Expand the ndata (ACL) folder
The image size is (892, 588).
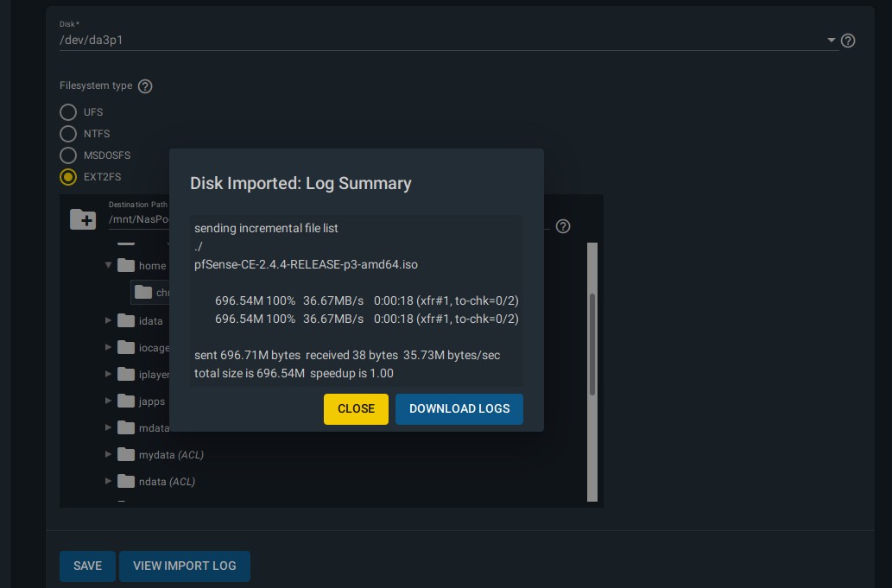point(108,481)
